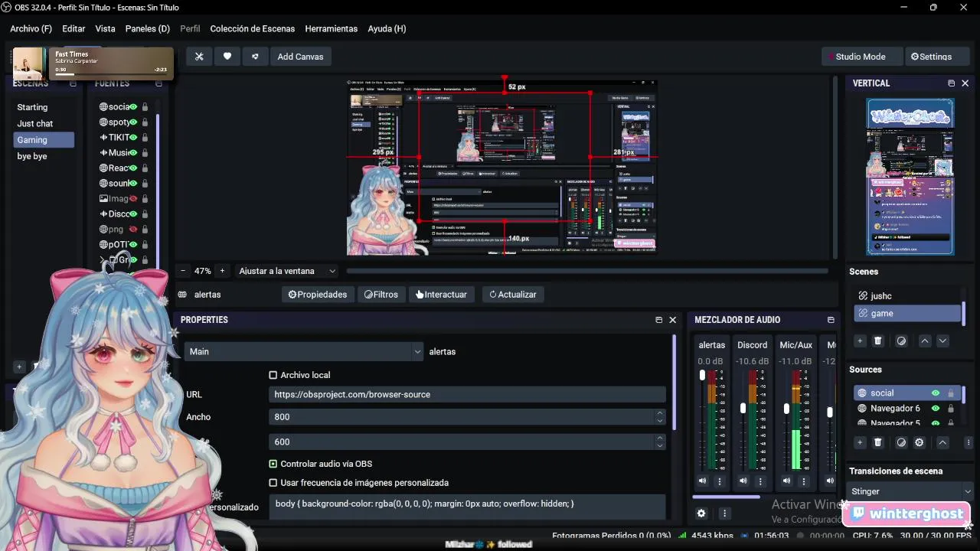
Task: Open vertical source properties gear icon
Action: (x=920, y=442)
